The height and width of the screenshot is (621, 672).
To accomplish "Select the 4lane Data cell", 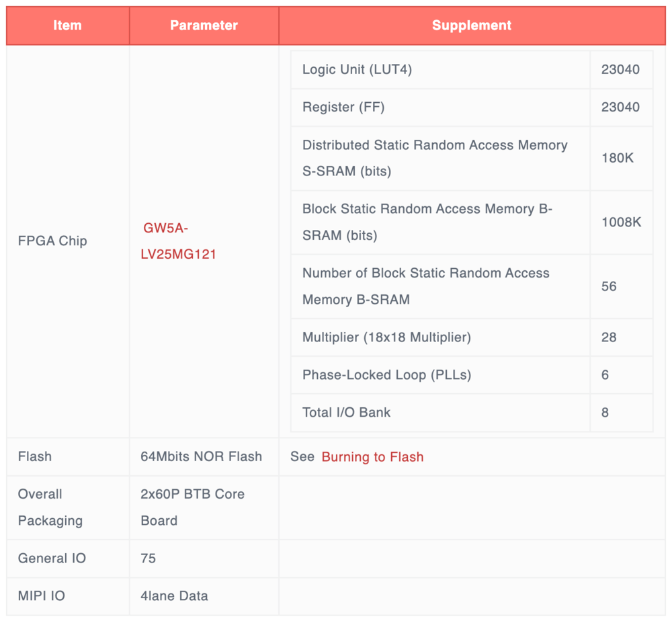I will pos(174,596).
